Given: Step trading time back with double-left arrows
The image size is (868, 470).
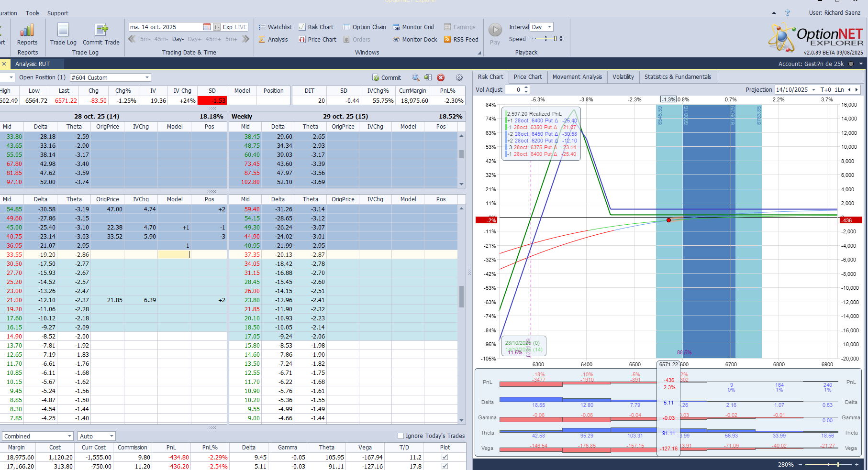Looking at the screenshot, I should tap(132, 39).
